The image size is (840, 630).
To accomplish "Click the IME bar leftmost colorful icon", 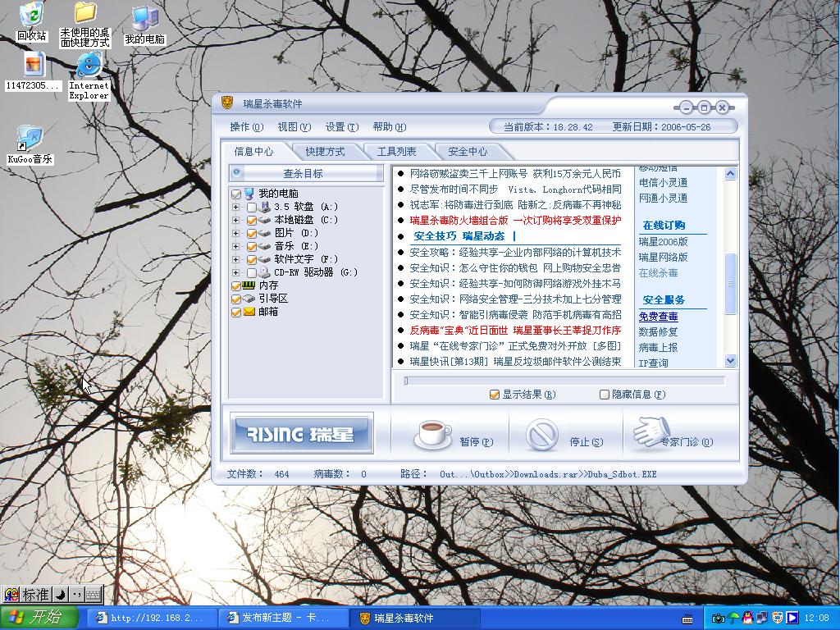I will (11, 595).
